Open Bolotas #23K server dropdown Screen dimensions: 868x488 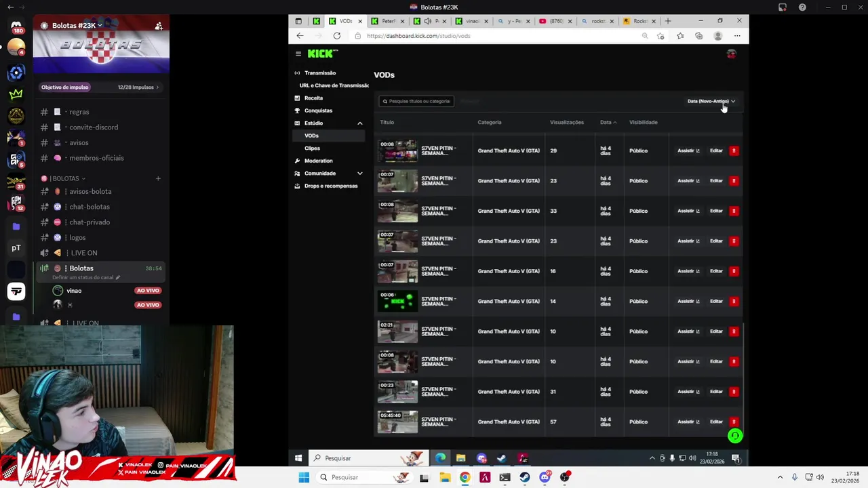[77, 26]
